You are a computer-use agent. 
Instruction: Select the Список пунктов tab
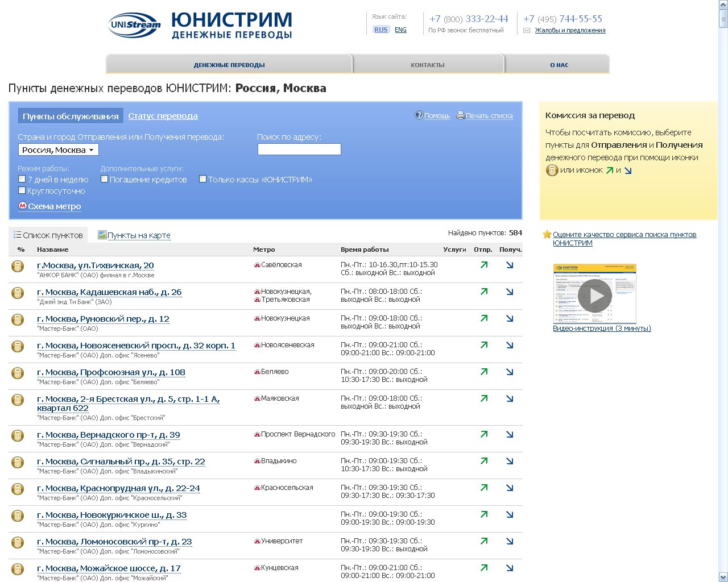48,235
